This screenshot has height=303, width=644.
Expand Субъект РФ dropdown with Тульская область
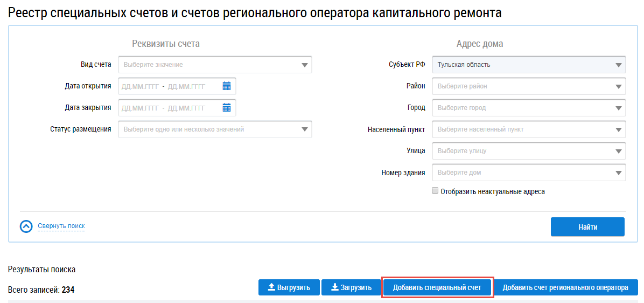(529, 65)
